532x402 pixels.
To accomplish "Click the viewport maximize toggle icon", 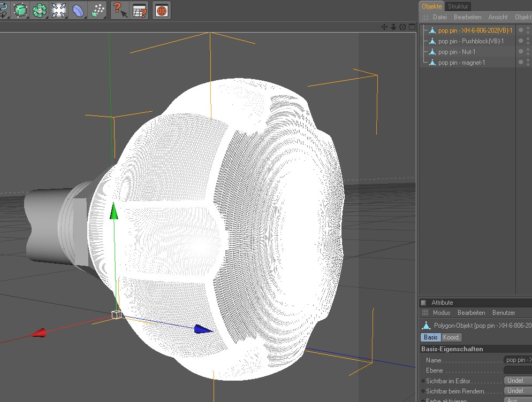I will click(411, 27).
